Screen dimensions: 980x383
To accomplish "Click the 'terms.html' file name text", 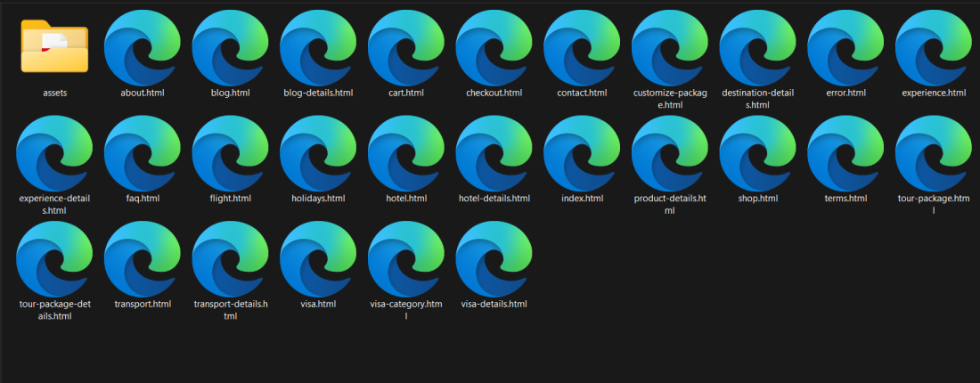I will (845, 199).
